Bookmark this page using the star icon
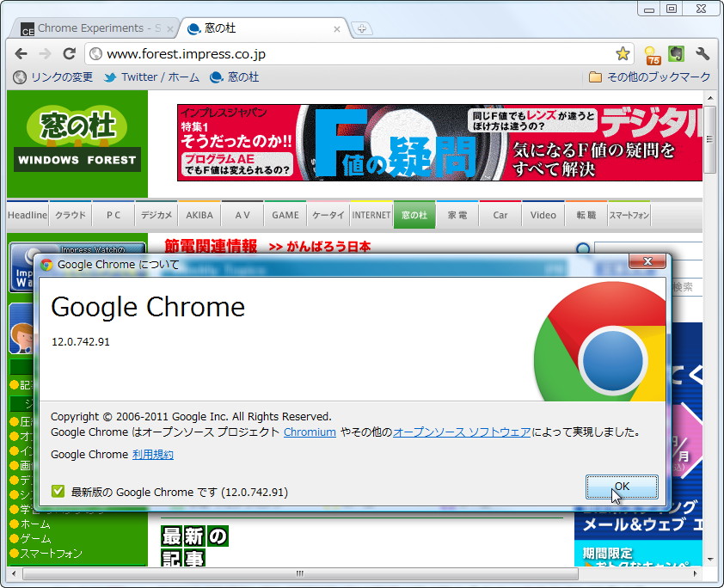The width and height of the screenshot is (724, 588). coord(623,53)
